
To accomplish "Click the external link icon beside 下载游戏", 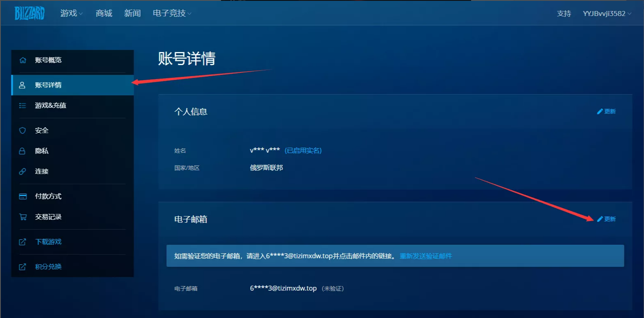I will (22, 242).
